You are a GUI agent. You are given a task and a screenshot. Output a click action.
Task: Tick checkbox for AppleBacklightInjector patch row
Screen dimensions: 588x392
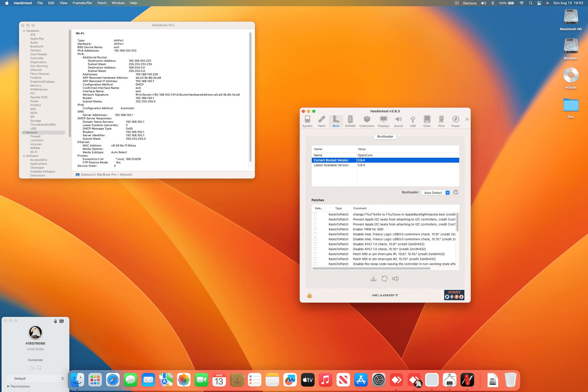[x=315, y=214]
